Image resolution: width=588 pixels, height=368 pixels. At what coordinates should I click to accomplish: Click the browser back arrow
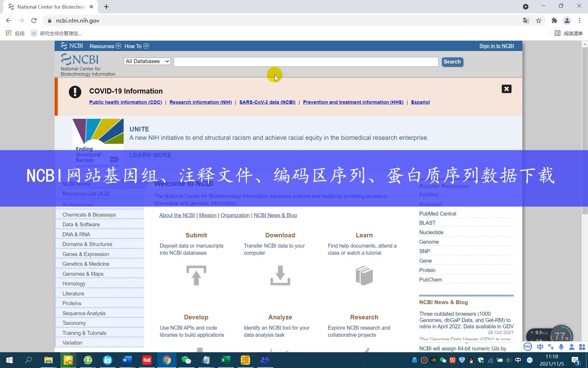pyautogui.click(x=9, y=21)
